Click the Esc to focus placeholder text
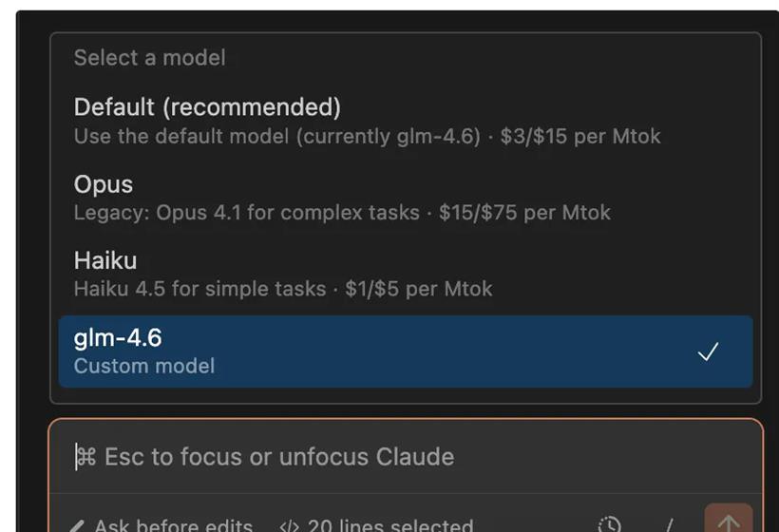The width and height of the screenshot is (779, 532). (x=278, y=457)
